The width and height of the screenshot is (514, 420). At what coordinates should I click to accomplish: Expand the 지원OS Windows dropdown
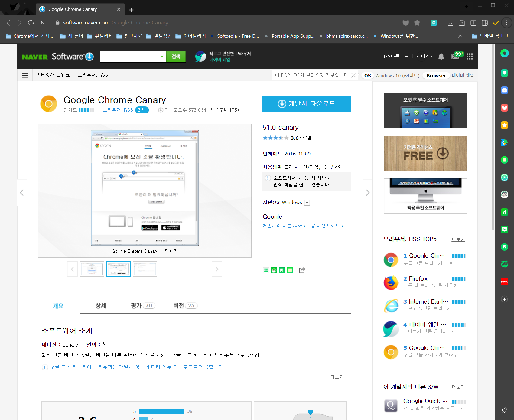pyautogui.click(x=307, y=203)
